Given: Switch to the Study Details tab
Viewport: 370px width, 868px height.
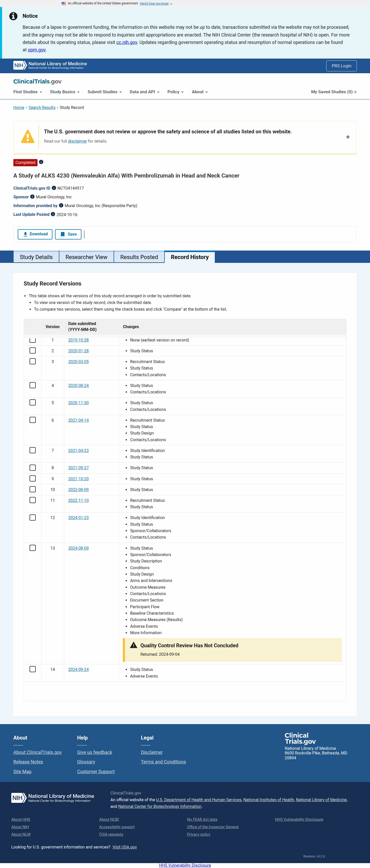Looking at the screenshot, I should coord(36,257).
